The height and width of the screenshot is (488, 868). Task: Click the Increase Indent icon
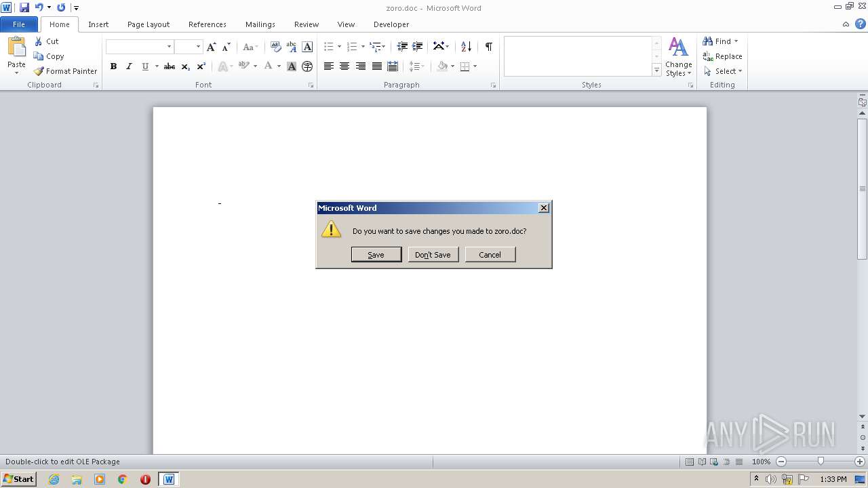[x=418, y=47]
